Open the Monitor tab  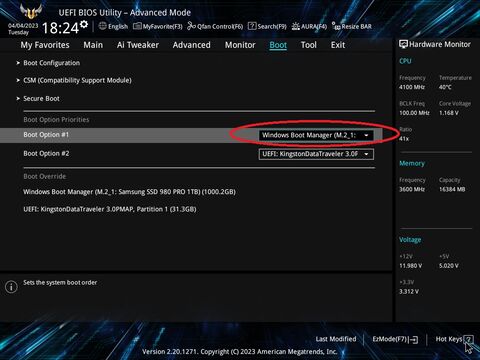[240, 45]
